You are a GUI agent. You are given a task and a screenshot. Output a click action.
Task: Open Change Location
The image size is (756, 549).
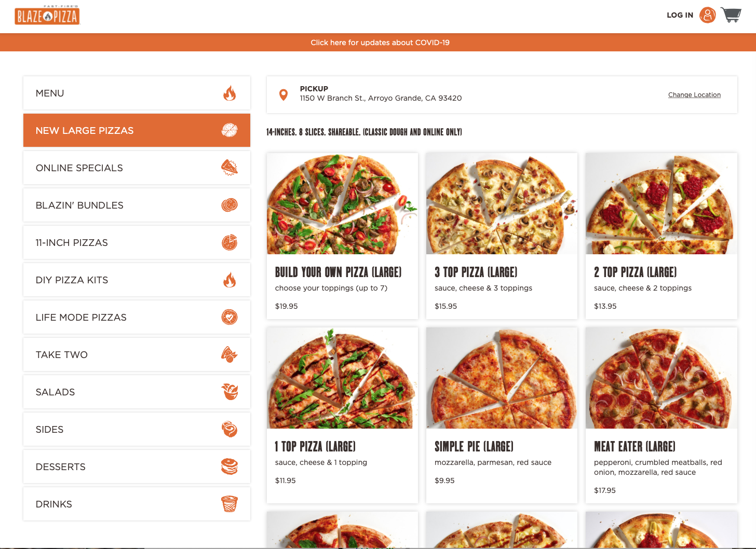click(x=694, y=94)
